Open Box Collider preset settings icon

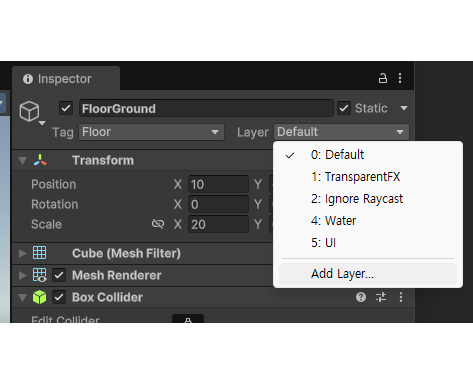click(x=381, y=297)
